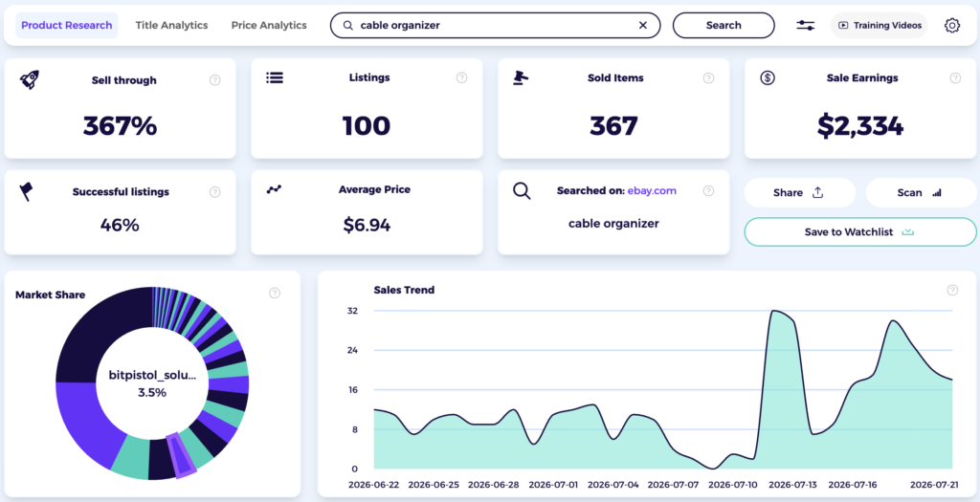This screenshot has width=980, height=502.
Task: Switch to Product Research tab
Action: tap(67, 26)
